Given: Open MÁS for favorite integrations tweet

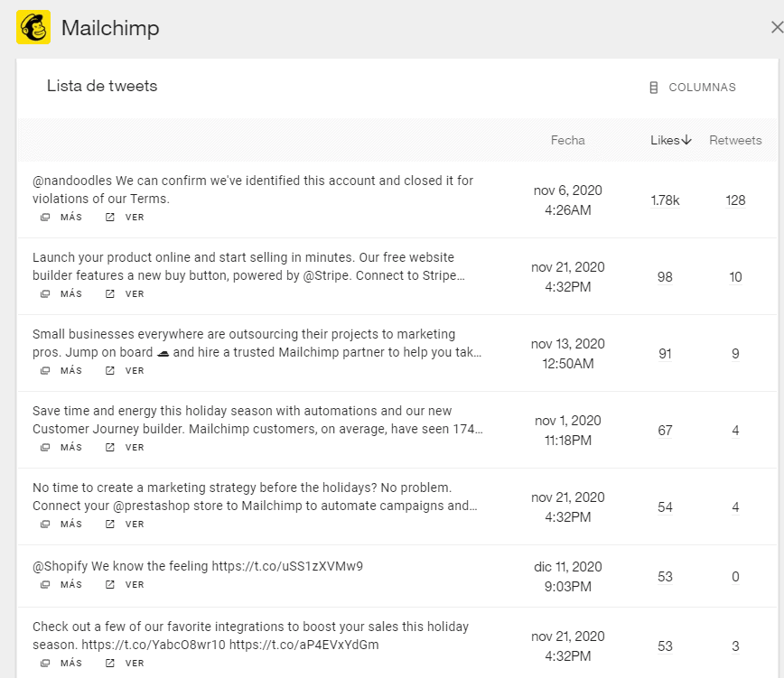Looking at the screenshot, I should [71, 663].
